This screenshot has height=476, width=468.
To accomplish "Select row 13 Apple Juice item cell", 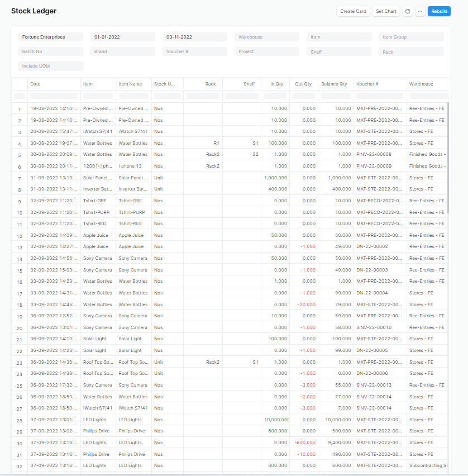I will pyautogui.click(x=98, y=247).
